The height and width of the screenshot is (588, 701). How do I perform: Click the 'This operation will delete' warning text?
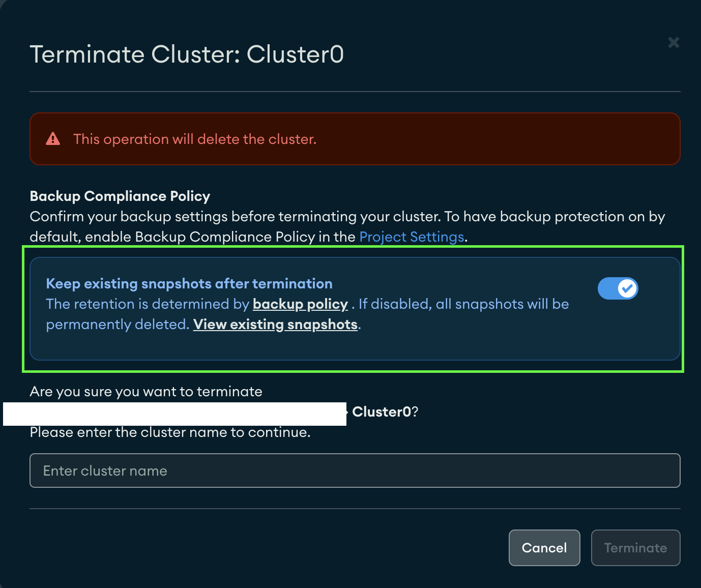pyautogui.click(x=195, y=139)
